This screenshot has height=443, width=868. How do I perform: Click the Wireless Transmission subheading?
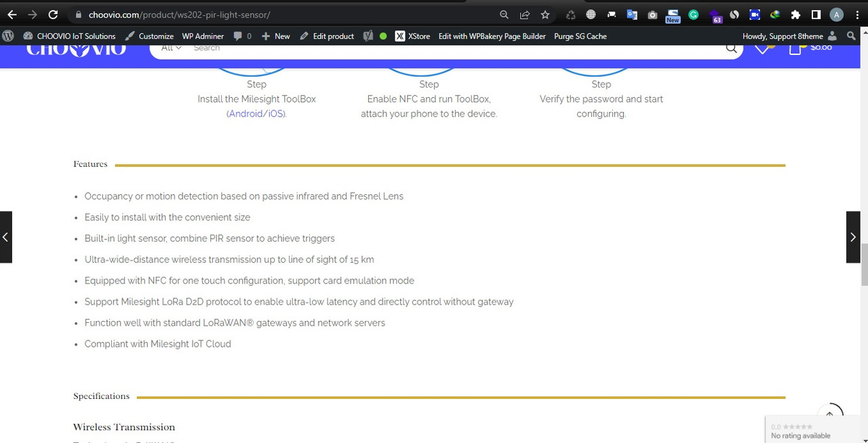124,427
